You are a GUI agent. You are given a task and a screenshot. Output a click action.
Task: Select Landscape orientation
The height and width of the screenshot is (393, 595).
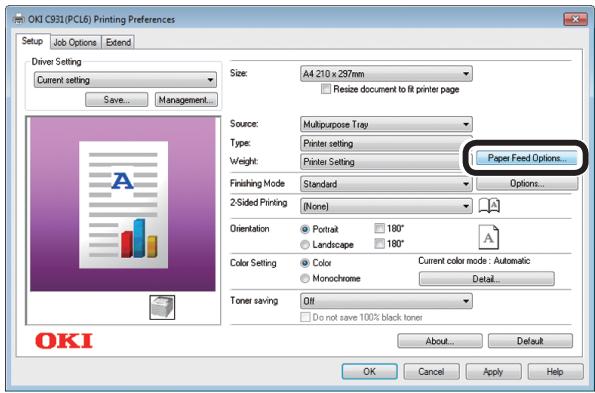pyautogui.click(x=305, y=245)
